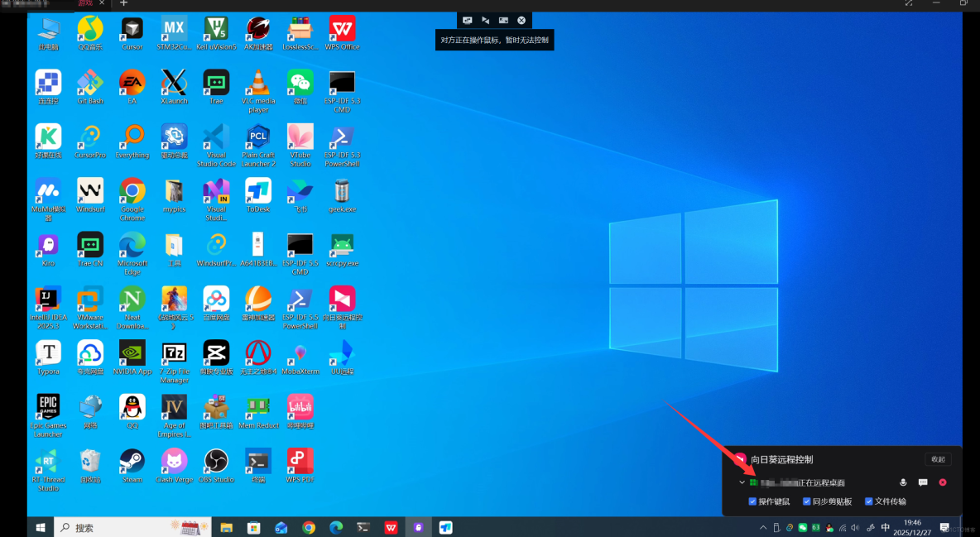Uncheck the 操作键鼠 keyboard-mouse control option
The width and height of the screenshot is (980, 537).
click(x=752, y=501)
